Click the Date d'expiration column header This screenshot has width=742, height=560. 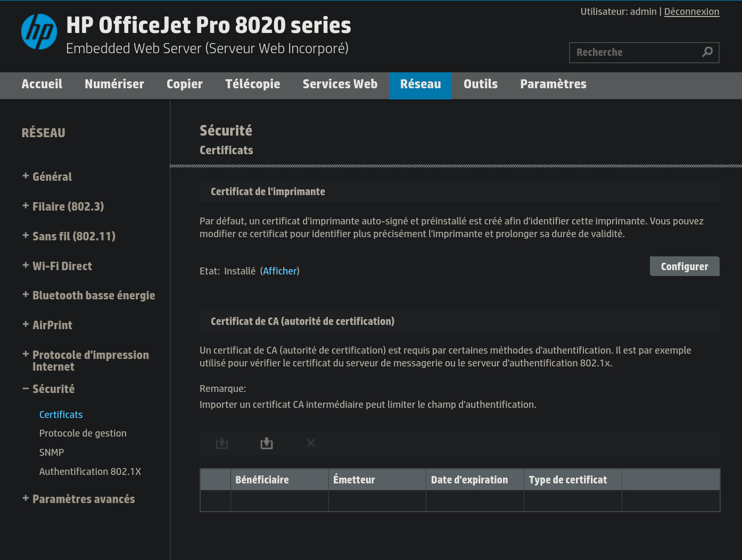coord(475,480)
